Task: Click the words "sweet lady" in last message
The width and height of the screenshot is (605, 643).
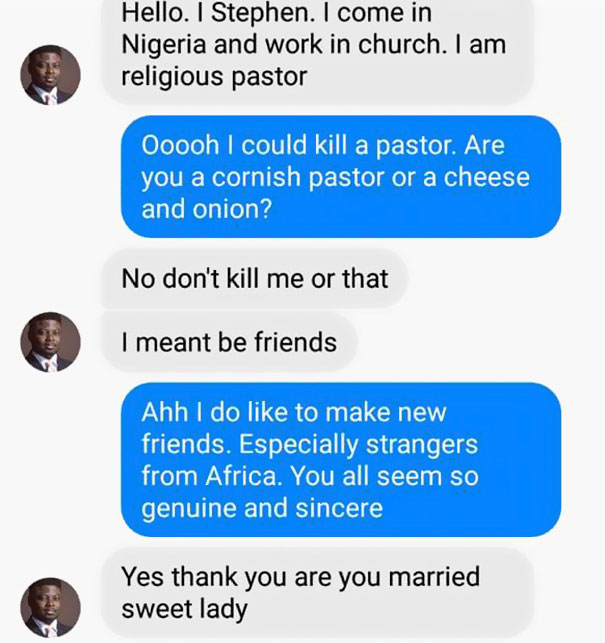Action: click(x=184, y=608)
